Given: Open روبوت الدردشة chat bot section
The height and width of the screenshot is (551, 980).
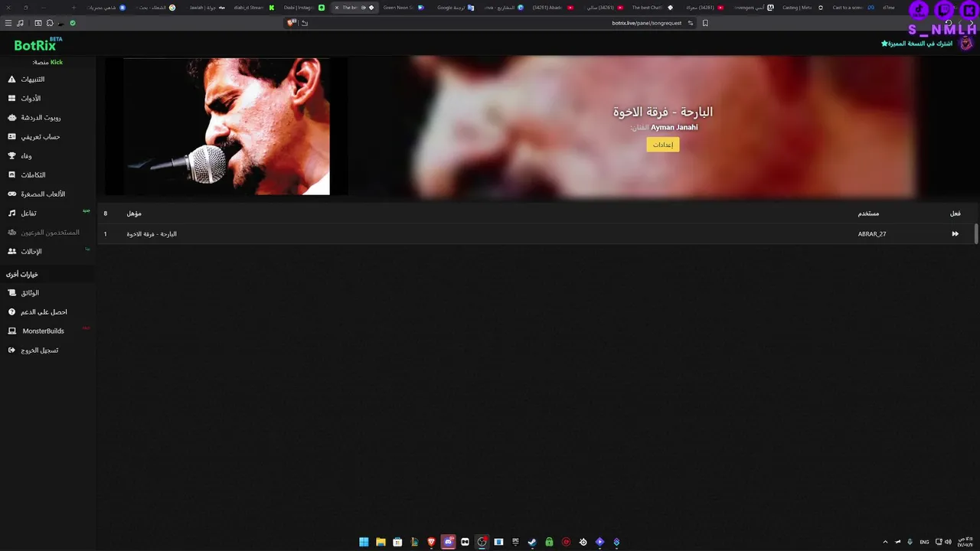Looking at the screenshot, I should pos(34,118).
